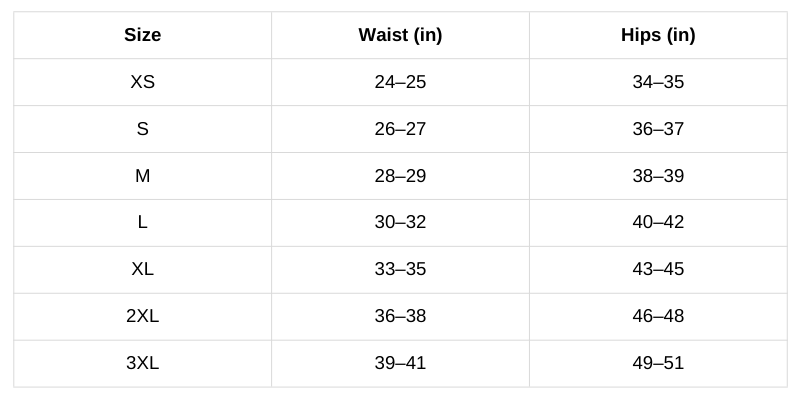The image size is (800, 400).
Task: Click the 43–45 hips measurement cell
Action: 658,269
